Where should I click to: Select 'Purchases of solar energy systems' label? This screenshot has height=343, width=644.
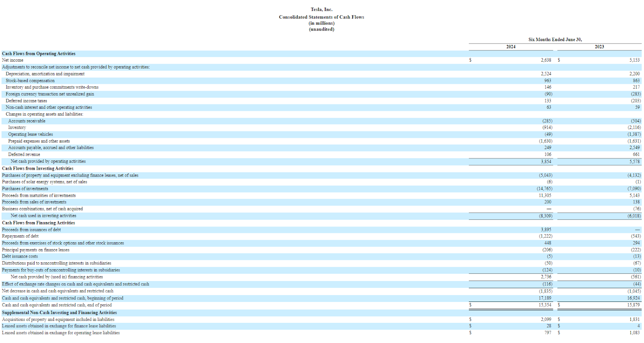(x=44, y=182)
